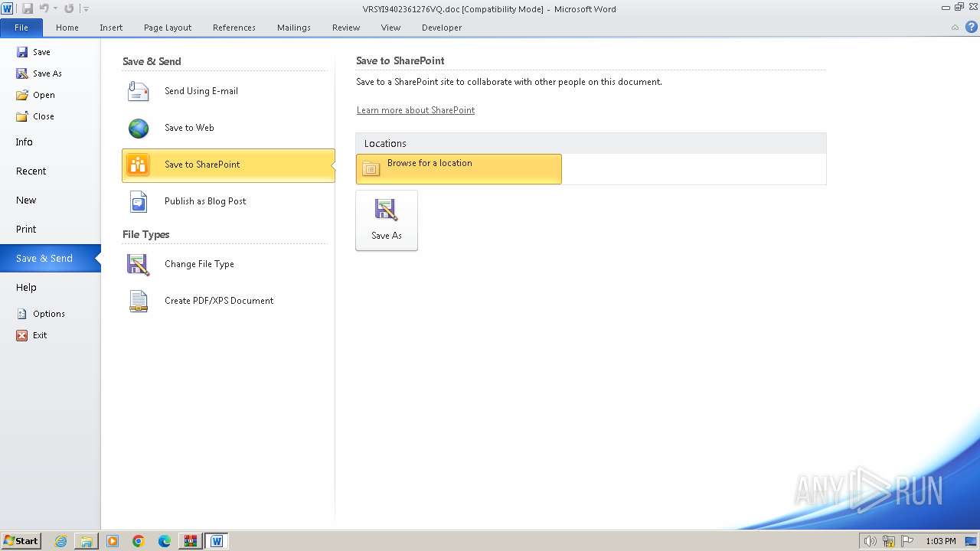Click the Save floppy icon beside Save command
Image resolution: width=980 pixels, height=551 pixels.
coord(22,52)
